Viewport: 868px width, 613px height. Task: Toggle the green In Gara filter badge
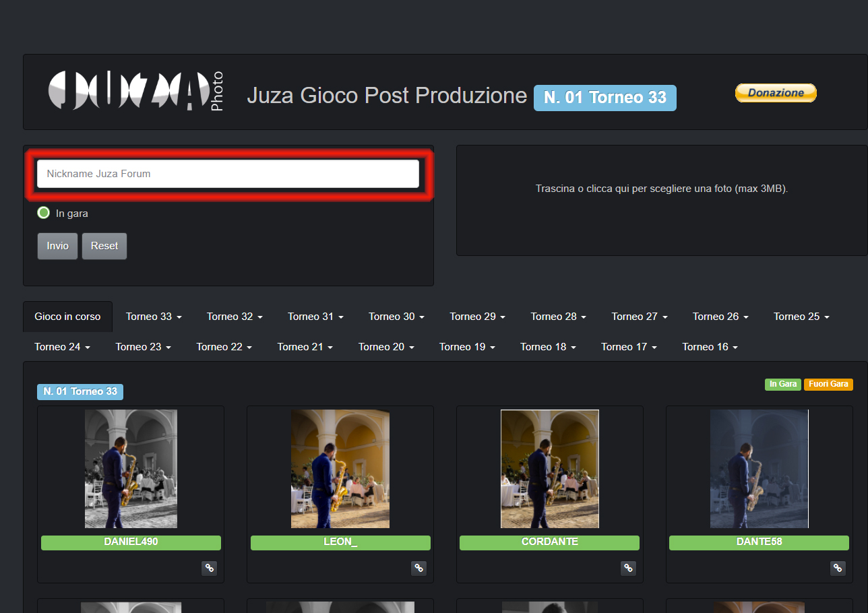782,384
